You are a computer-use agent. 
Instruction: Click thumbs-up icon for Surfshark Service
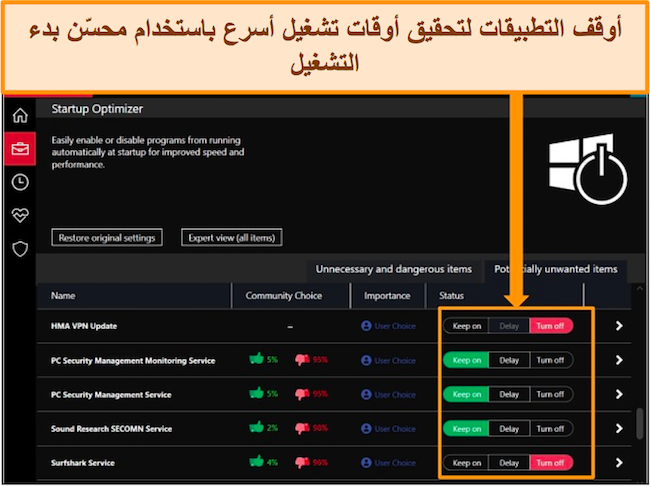(x=257, y=462)
